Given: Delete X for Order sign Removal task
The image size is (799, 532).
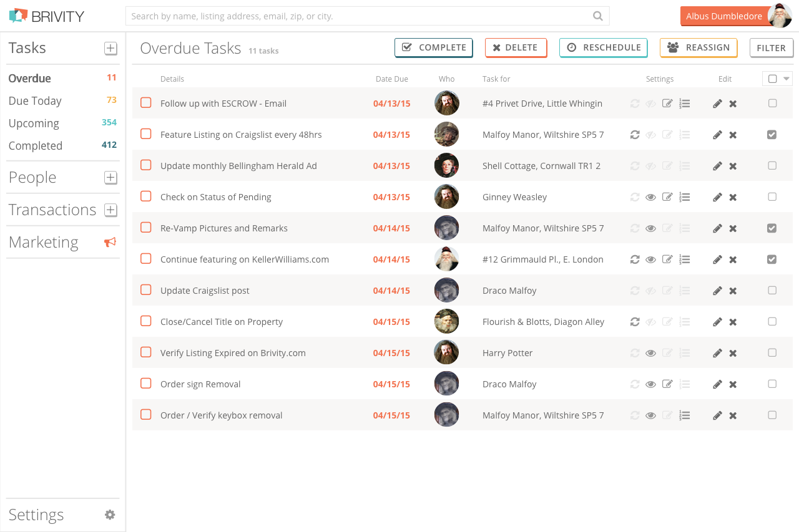Looking at the screenshot, I should pyautogui.click(x=733, y=384).
